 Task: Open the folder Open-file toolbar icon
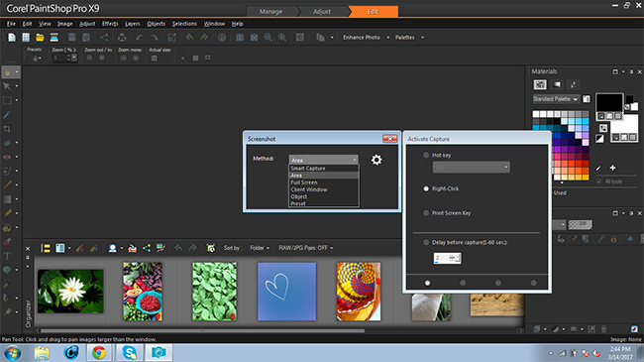40,38
